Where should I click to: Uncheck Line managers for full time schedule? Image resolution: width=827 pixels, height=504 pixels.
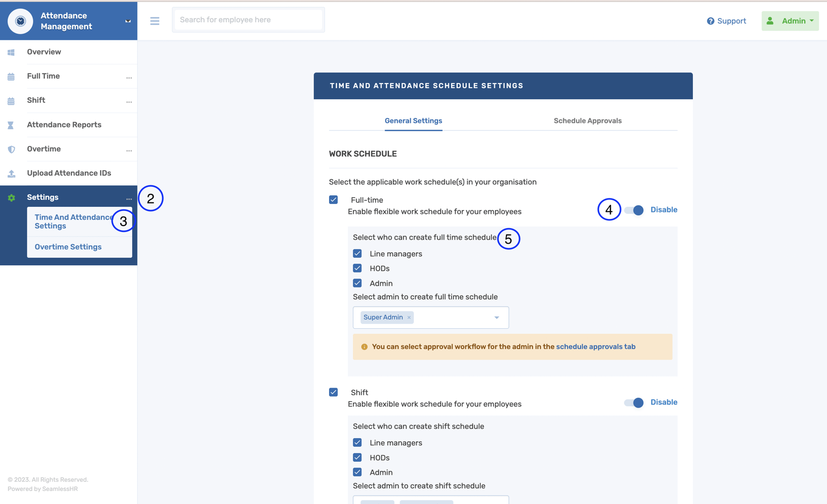pos(357,253)
